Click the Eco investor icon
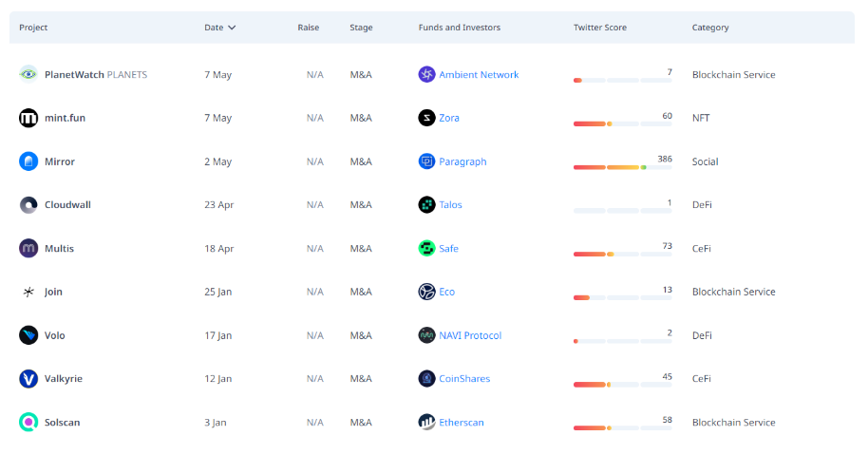This screenshot has height=455, width=868. 426,292
